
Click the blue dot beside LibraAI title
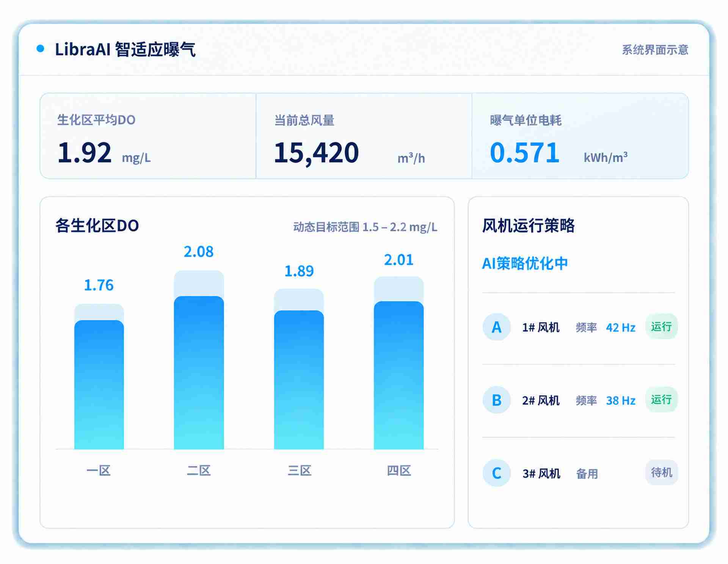coord(41,49)
